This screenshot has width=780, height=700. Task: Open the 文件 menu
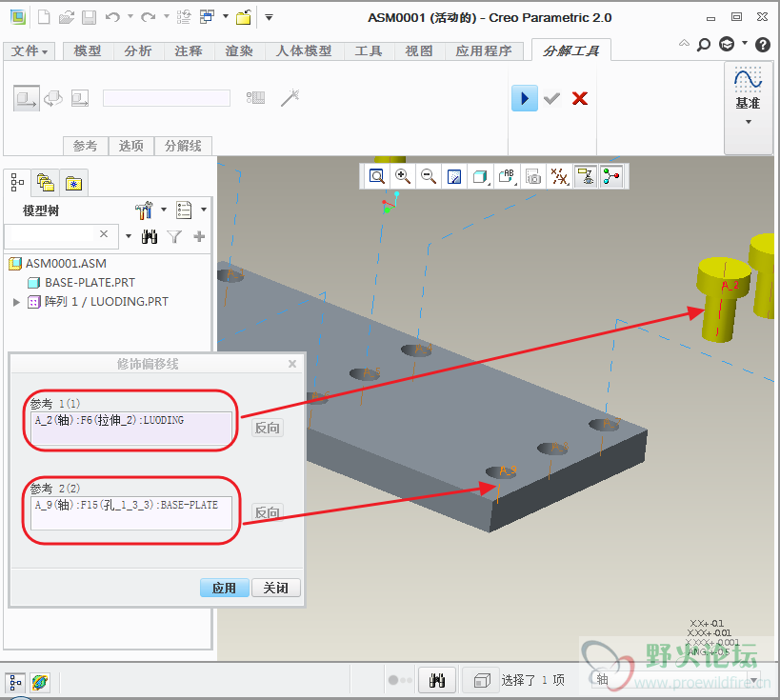[30, 50]
